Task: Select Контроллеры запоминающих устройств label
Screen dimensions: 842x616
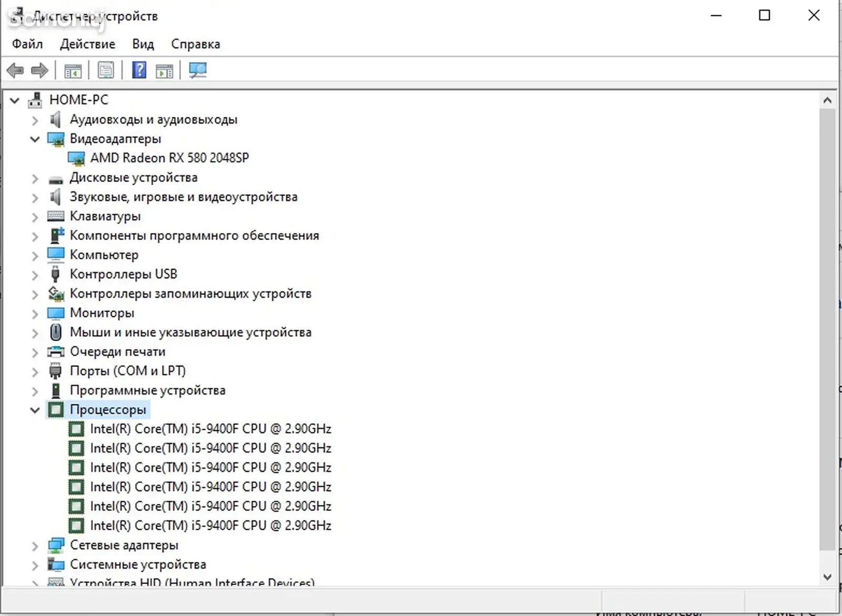Action: click(x=191, y=294)
